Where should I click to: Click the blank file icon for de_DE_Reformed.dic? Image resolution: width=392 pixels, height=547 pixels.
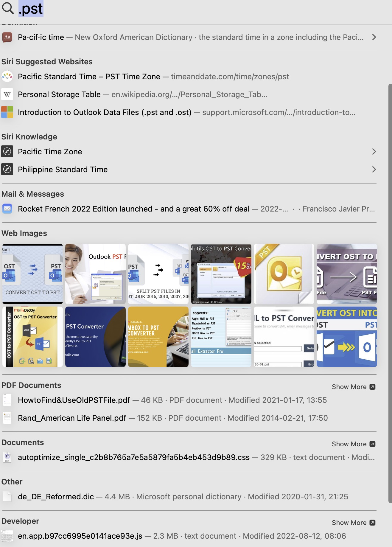pyautogui.click(x=7, y=497)
